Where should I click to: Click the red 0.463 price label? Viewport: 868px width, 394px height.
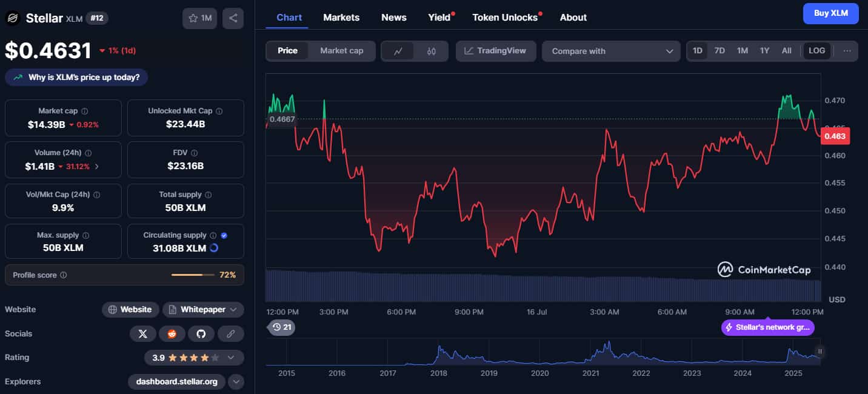click(835, 136)
